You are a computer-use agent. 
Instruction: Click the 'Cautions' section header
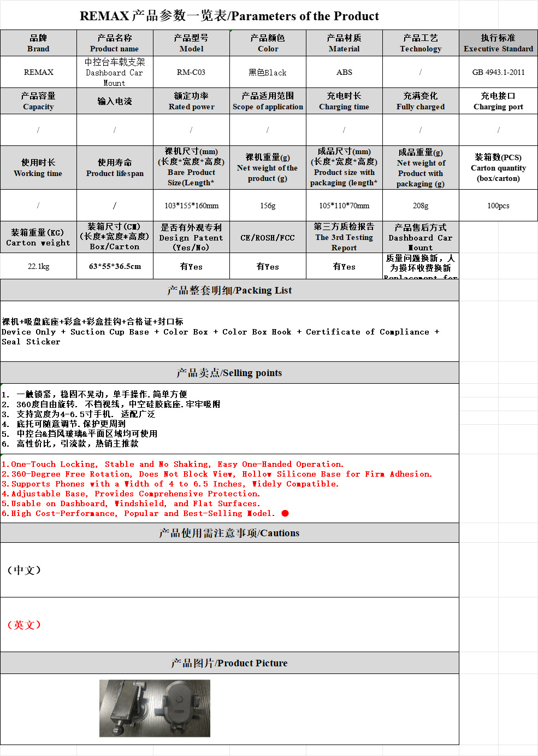229,533
